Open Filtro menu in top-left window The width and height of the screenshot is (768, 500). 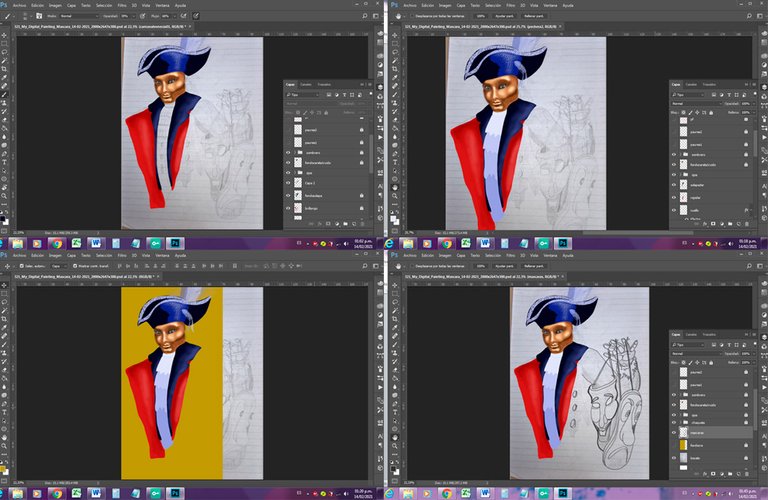(122, 5)
